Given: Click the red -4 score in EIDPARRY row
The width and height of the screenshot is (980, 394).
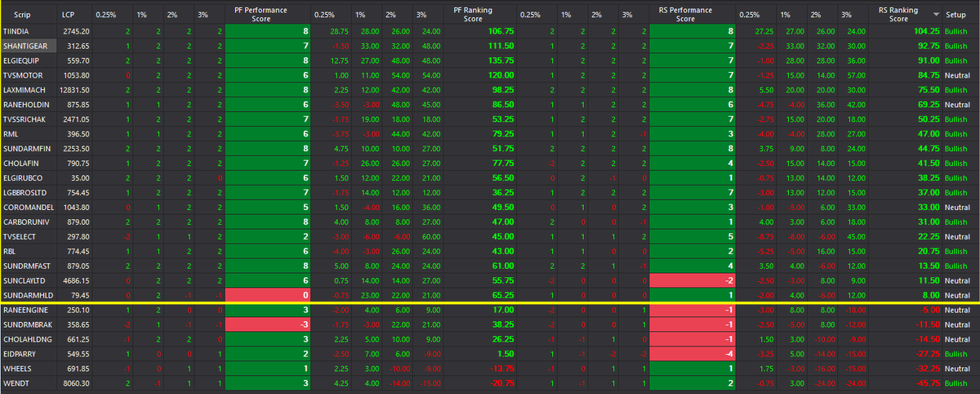Looking at the screenshot, I should (x=691, y=355).
